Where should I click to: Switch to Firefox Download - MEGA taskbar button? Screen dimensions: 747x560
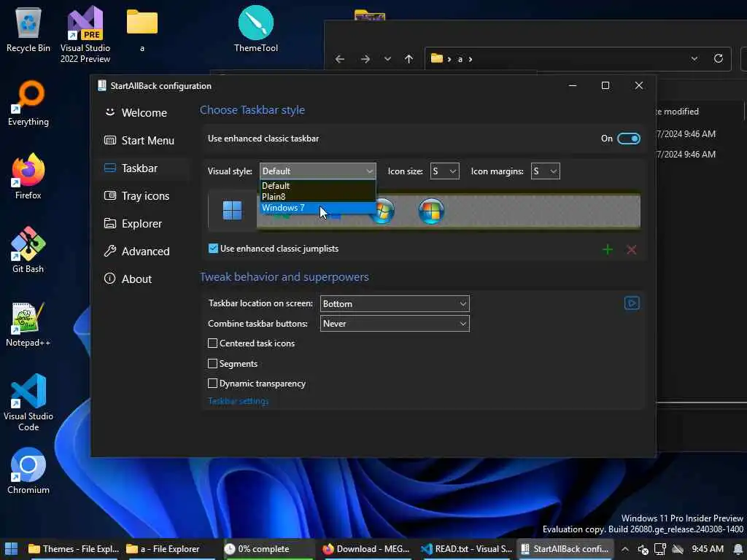coord(366,549)
